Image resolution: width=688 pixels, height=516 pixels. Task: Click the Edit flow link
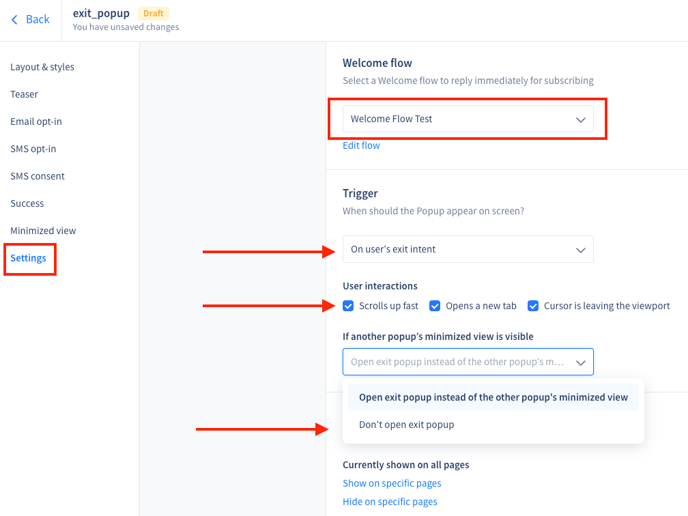[x=361, y=146]
